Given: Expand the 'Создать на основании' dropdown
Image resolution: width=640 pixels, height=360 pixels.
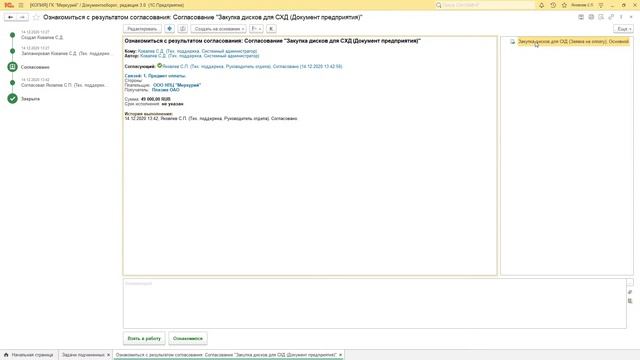Looking at the screenshot, I should 218,29.
